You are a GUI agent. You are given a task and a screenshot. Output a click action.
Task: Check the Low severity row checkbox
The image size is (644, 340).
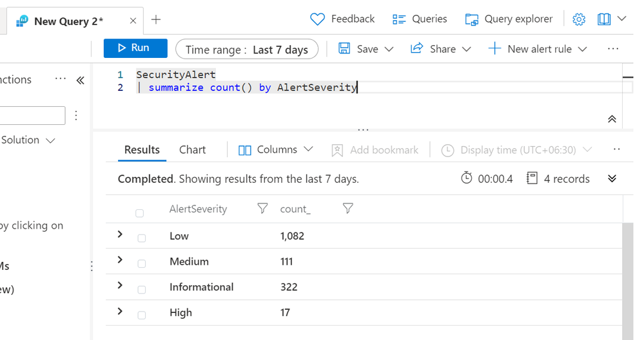point(142,238)
